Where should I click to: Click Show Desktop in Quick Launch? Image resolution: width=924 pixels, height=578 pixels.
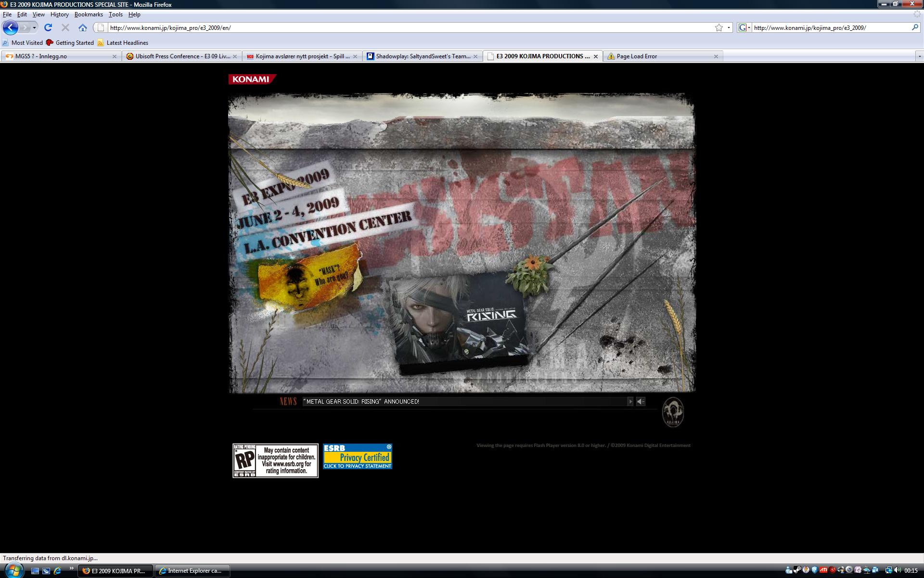pos(35,571)
